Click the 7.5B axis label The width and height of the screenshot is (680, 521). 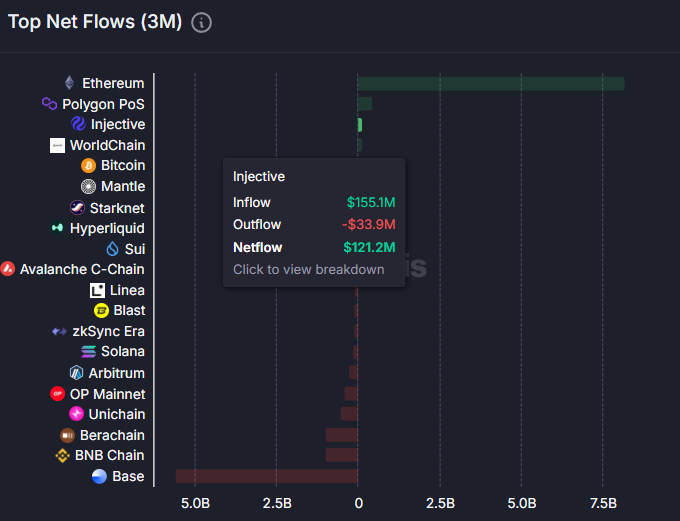603,503
